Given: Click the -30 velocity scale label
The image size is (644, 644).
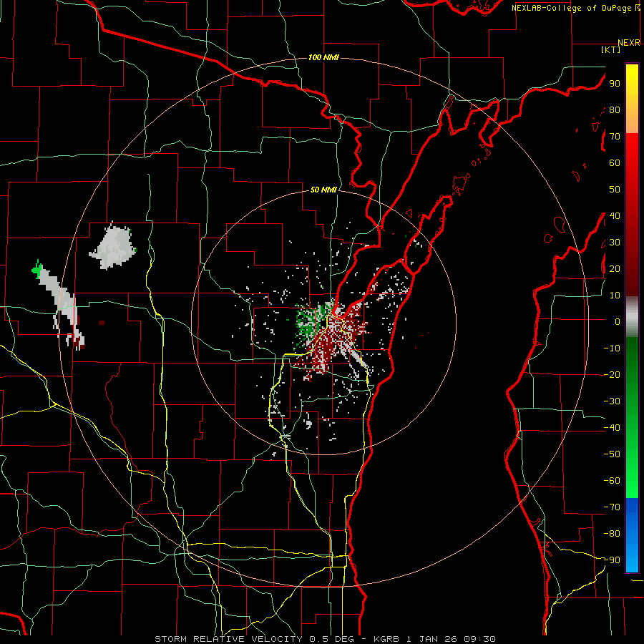Looking at the screenshot, I should click(x=612, y=401).
